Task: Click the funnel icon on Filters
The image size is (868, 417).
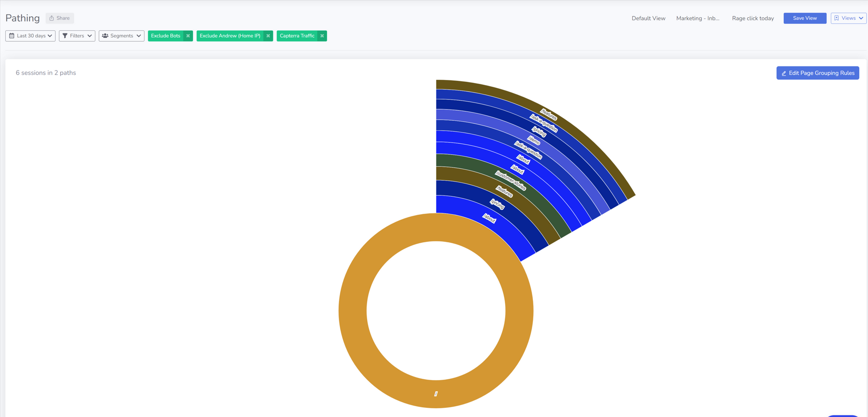Action: 65,36
